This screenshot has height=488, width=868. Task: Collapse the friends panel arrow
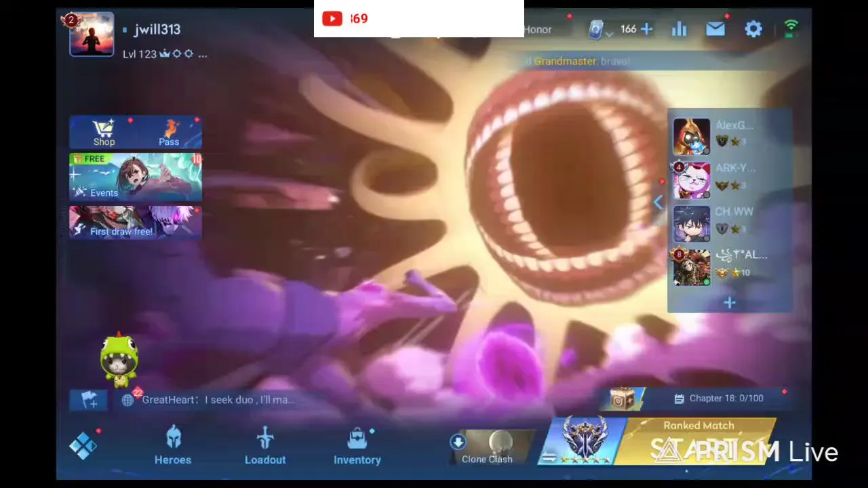pyautogui.click(x=657, y=202)
